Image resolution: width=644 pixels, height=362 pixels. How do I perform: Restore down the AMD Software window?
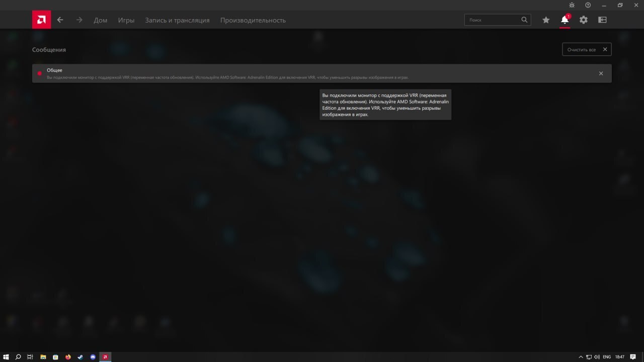(x=620, y=5)
